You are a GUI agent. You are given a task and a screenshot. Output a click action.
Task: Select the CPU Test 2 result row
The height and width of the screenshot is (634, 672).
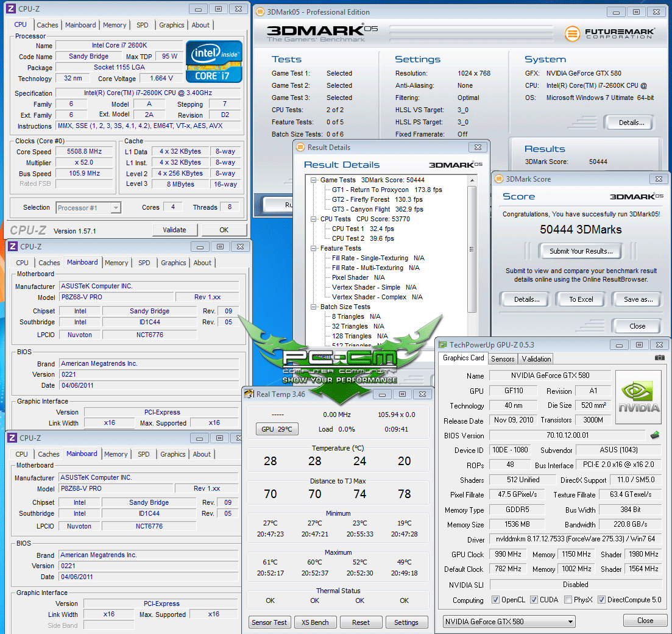(363, 238)
